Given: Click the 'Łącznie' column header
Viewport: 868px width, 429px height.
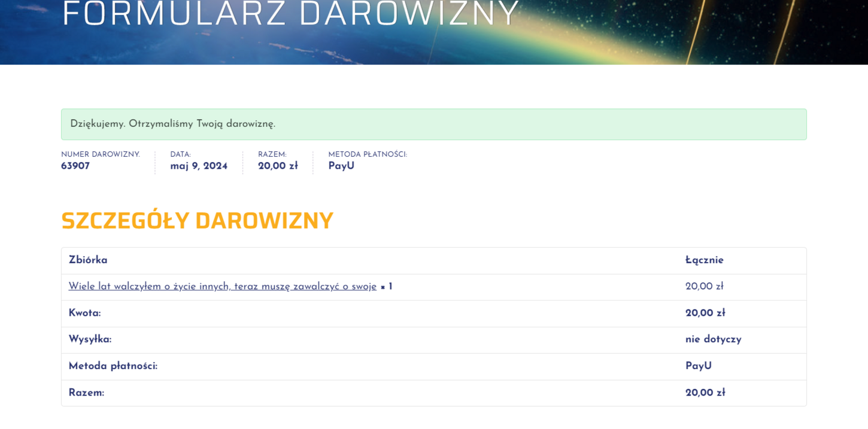Looking at the screenshot, I should pyautogui.click(x=704, y=260).
